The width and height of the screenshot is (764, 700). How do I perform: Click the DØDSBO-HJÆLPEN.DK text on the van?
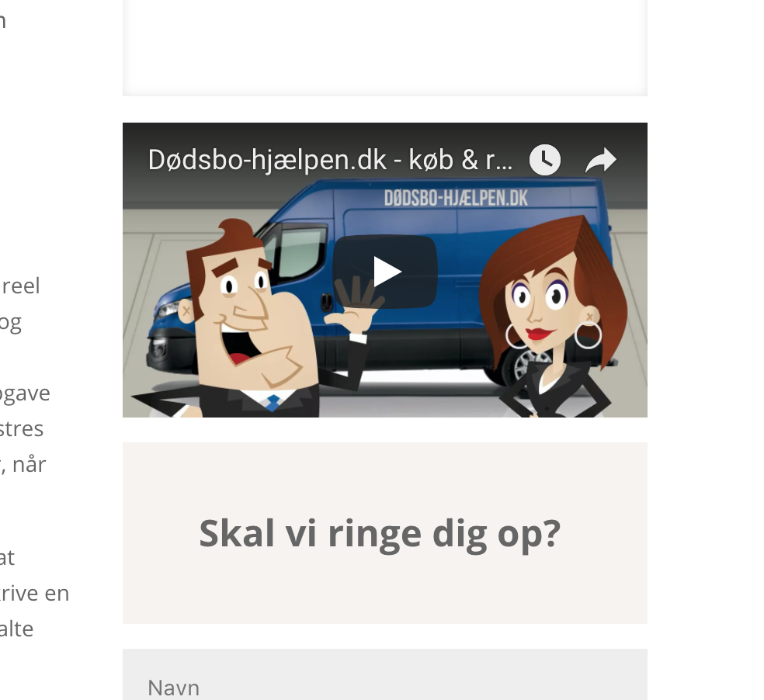click(x=456, y=198)
